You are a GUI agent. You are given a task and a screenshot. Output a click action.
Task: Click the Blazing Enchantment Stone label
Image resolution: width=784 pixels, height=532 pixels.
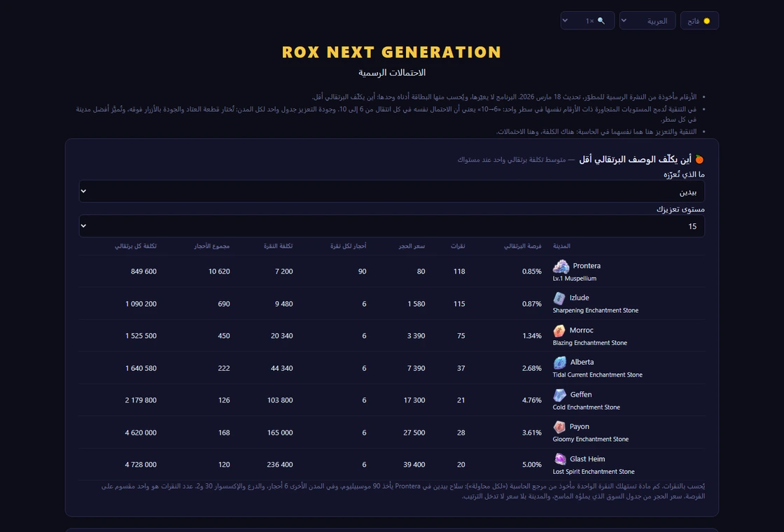coord(589,343)
